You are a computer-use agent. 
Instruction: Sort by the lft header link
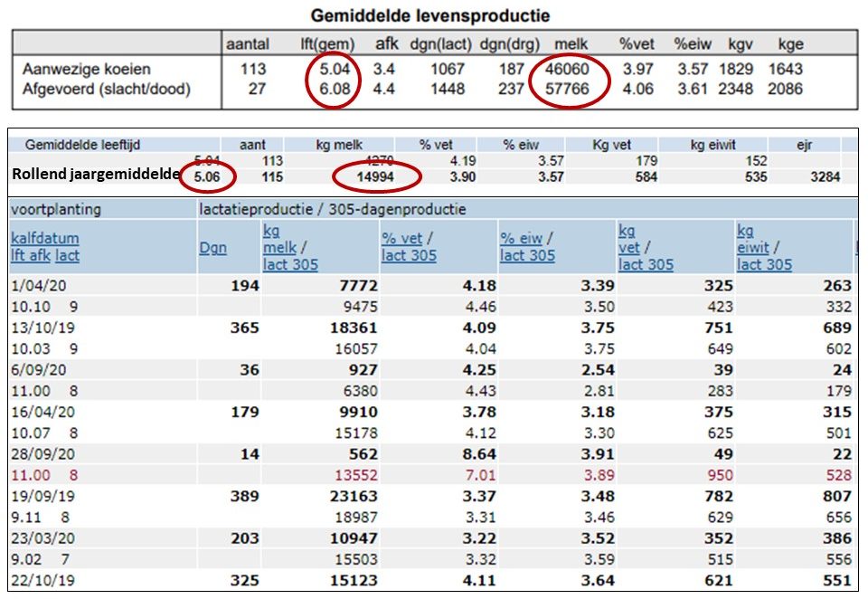pyautogui.click(x=20, y=255)
